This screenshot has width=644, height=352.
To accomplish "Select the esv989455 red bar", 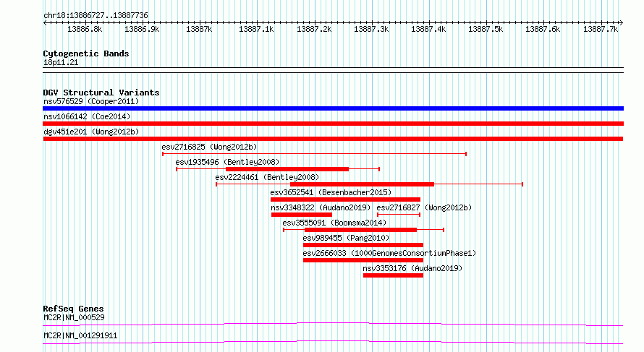I will click(x=363, y=245).
